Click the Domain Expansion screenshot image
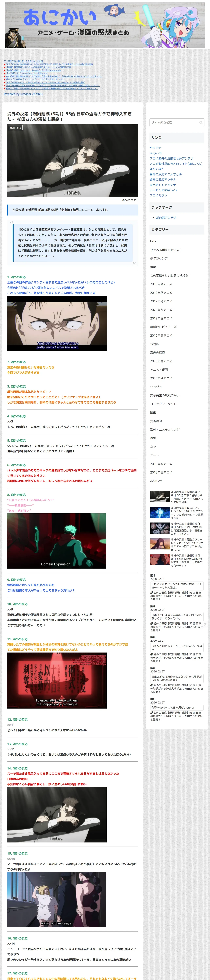The image size is (210, 980). pos(56,541)
